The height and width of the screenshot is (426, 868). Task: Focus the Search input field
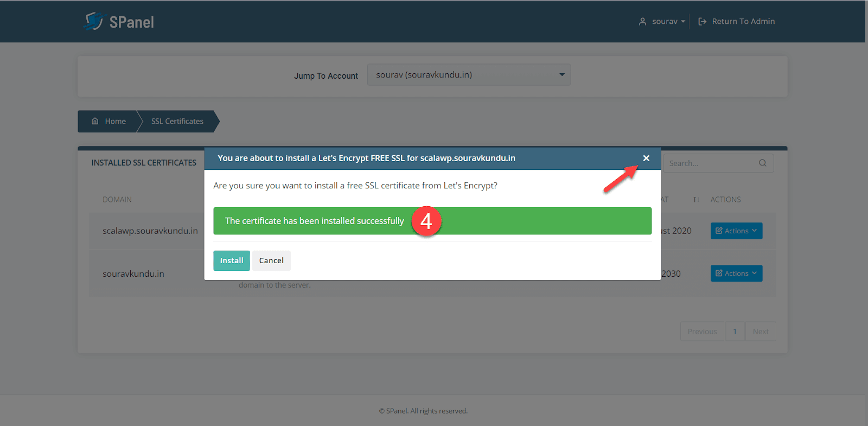718,163
